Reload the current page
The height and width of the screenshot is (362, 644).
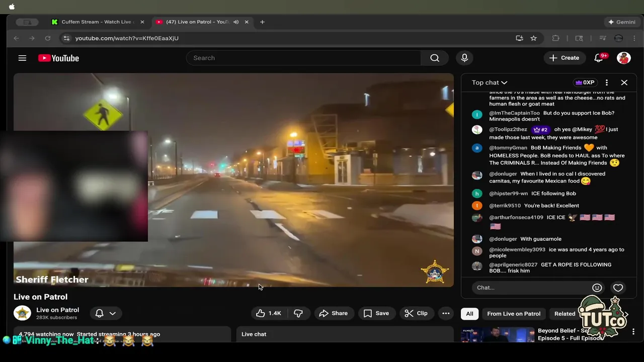click(48, 38)
